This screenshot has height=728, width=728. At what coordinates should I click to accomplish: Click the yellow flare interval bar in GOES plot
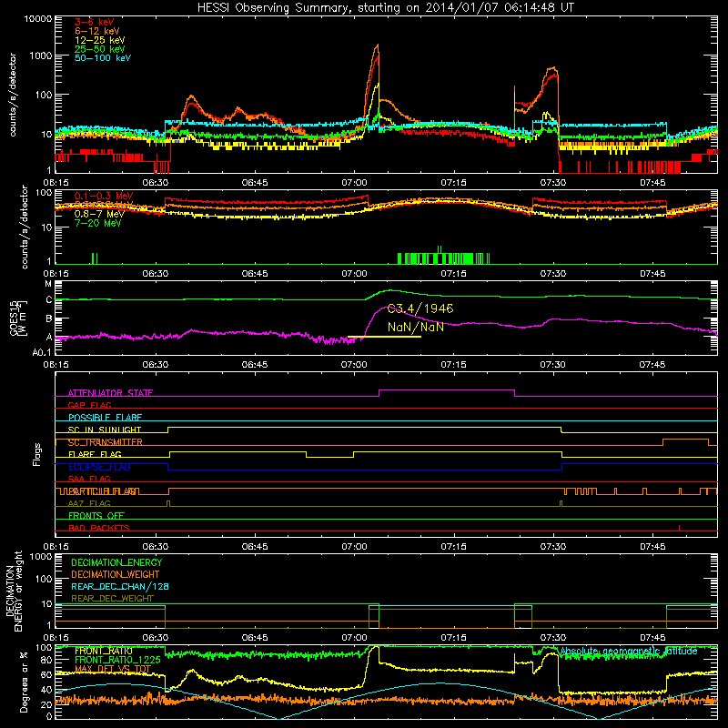tap(384, 336)
